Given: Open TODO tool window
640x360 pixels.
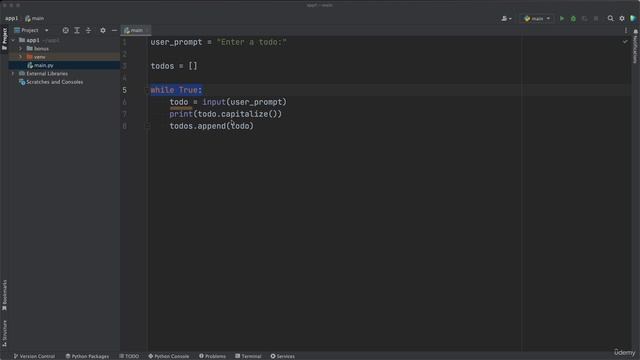Looking at the screenshot, I should 129,356.
